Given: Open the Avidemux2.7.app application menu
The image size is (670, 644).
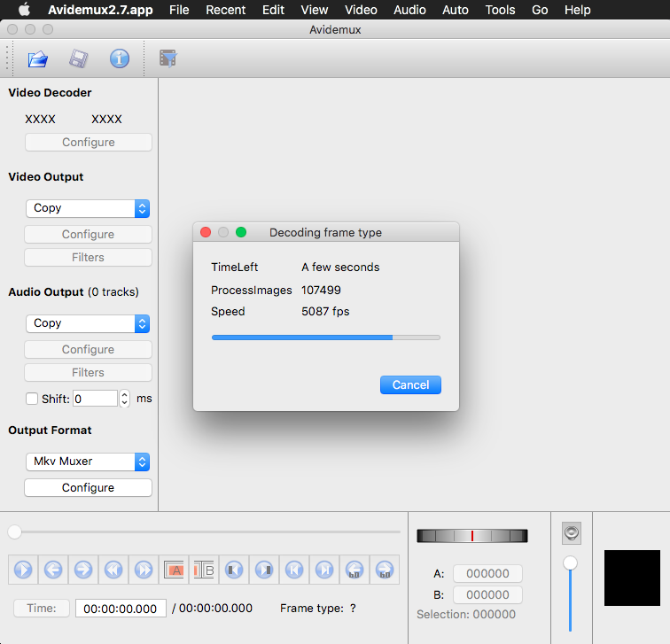Looking at the screenshot, I should point(100,10).
